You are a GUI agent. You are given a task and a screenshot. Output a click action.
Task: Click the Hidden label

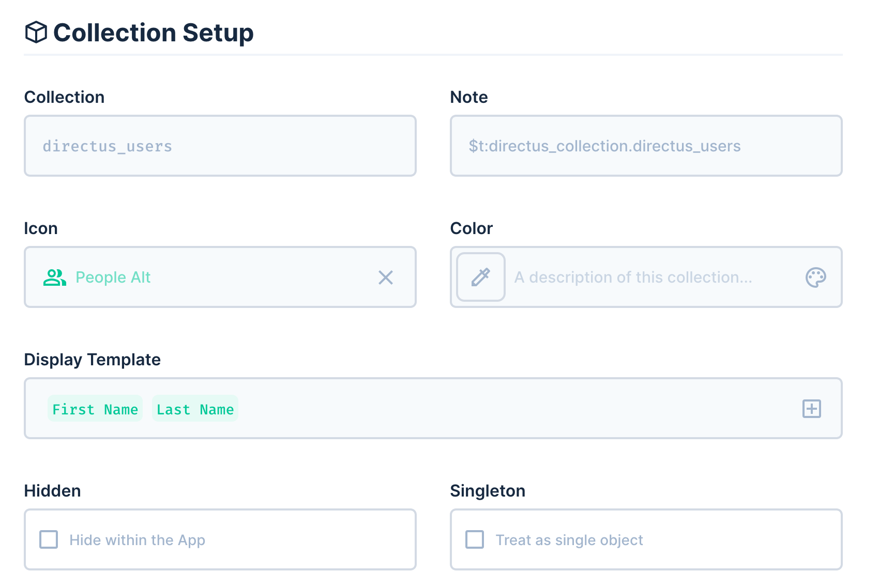tap(53, 491)
